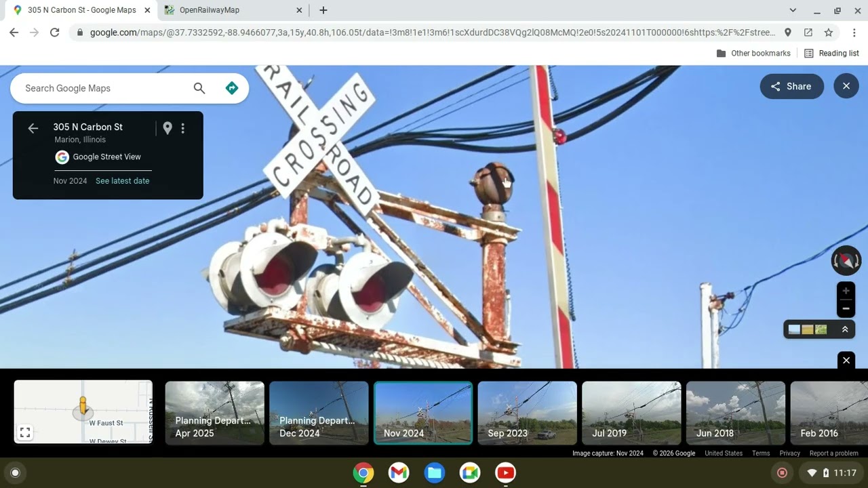
Task: Select the Jun 2018 imagery thumbnail
Action: [x=736, y=413]
